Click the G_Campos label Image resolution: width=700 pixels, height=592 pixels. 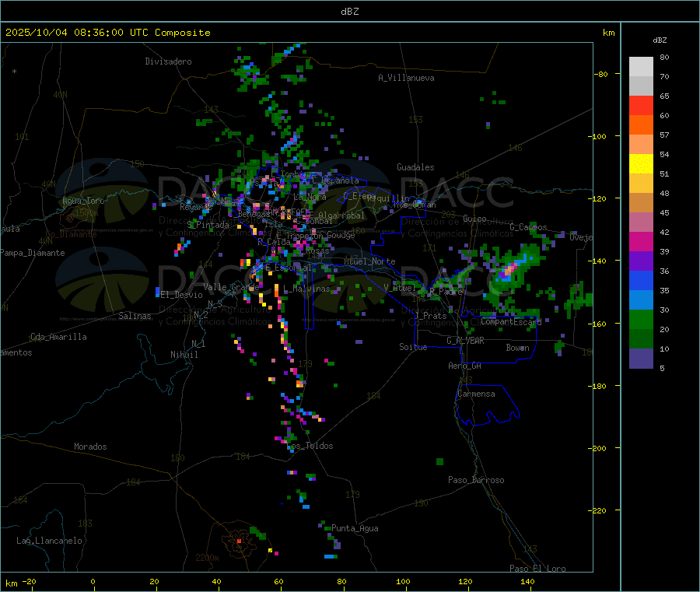coord(529,227)
